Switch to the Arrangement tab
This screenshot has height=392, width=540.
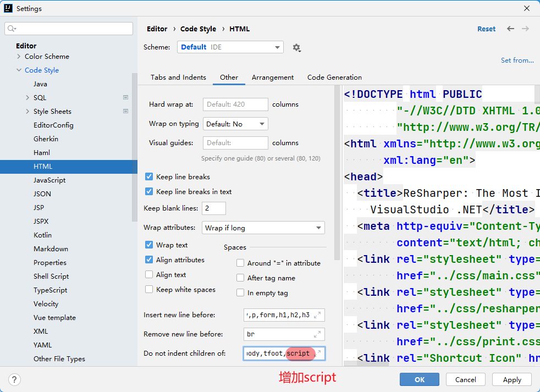(272, 77)
